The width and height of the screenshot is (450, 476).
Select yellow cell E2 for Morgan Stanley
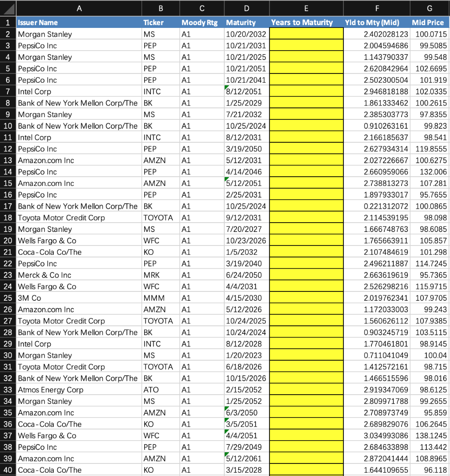pyautogui.click(x=306, y=34)
